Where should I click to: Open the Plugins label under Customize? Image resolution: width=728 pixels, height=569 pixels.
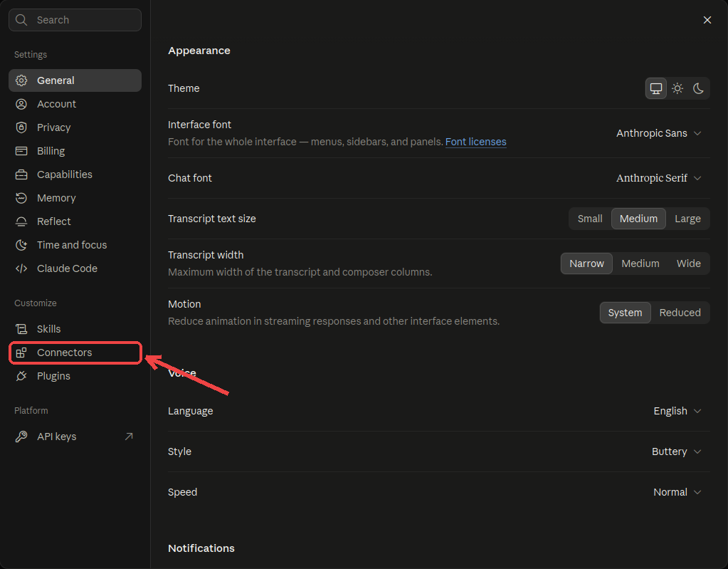coord(54,376)
